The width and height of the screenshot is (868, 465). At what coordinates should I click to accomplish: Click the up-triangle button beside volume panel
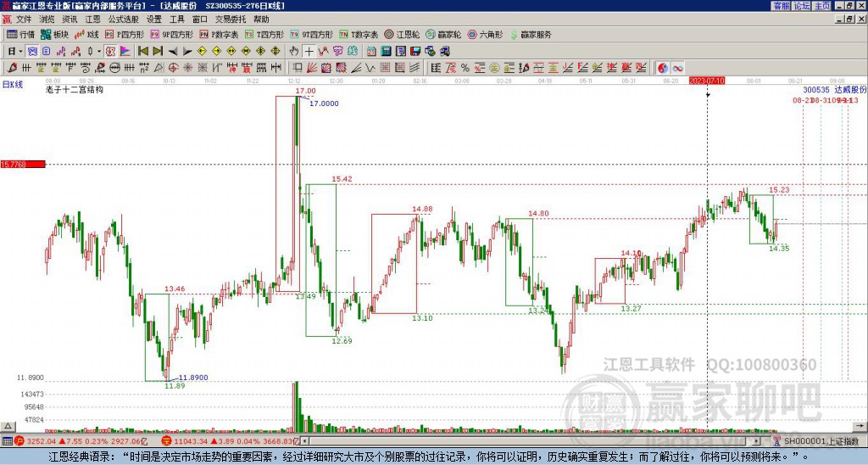tap(7, 427)
